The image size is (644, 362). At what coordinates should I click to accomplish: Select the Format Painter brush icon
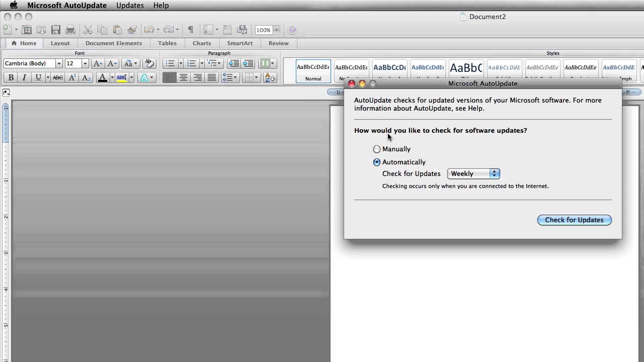click(x=132, y=30)
